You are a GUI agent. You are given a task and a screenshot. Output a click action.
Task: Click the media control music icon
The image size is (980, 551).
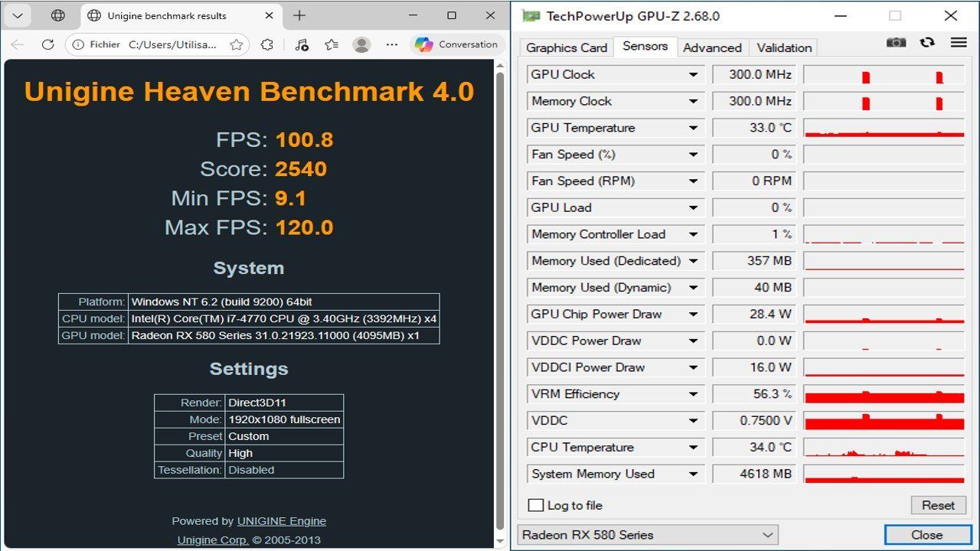(302, 44)
